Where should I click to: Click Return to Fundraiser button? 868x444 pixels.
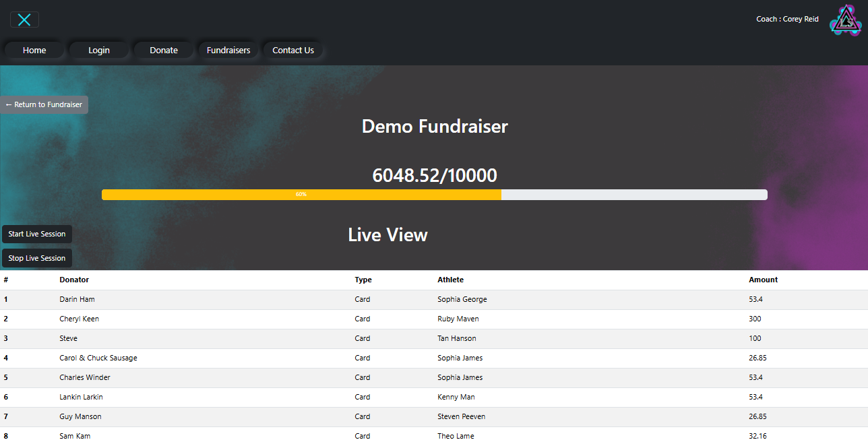pyautogui.click(x=44, y=105)
